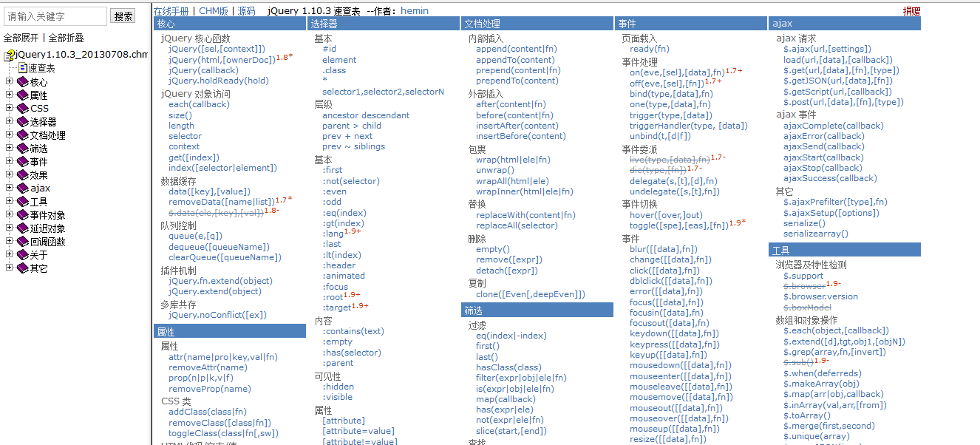Open ancestor descendant selector entry
The width and height of the screenshot is (980, 445).
[x=366, y=115]
